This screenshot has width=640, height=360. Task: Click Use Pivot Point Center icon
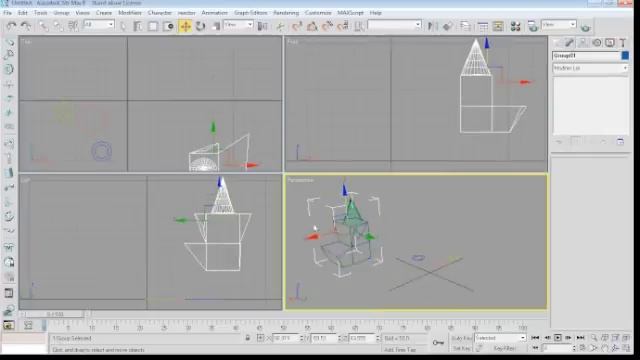pyautogui.click(x=262, y=27)
